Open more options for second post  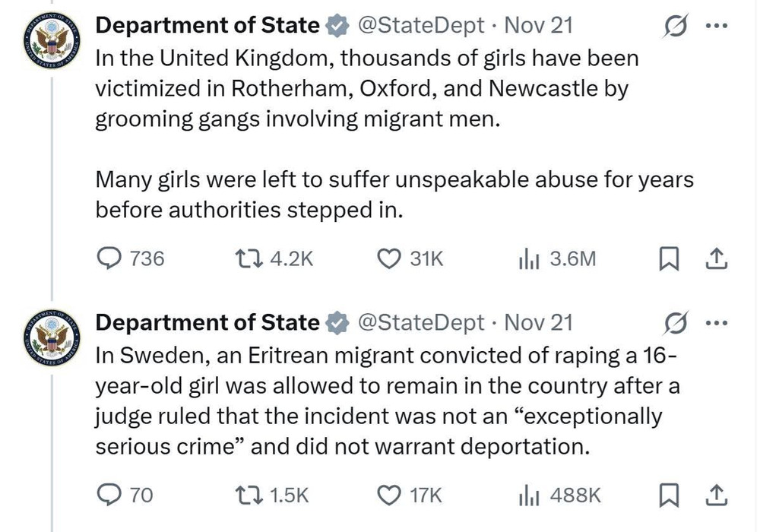click(716, 323)
